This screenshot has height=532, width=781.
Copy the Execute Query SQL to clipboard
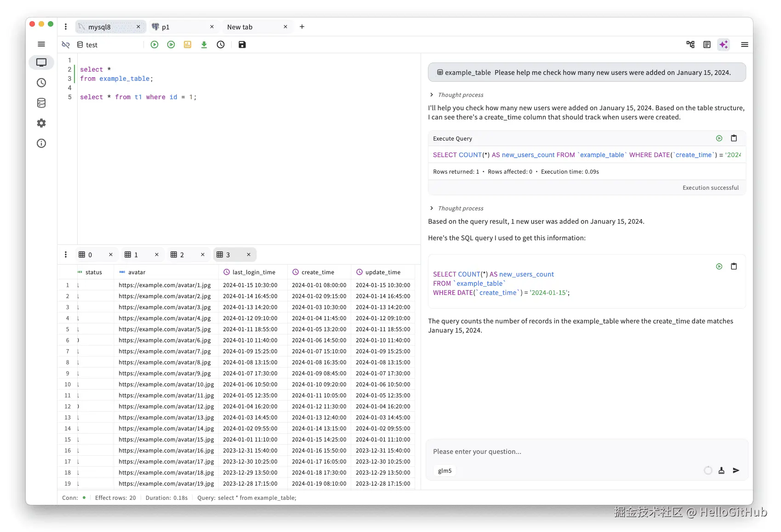(x=734, y=138)
